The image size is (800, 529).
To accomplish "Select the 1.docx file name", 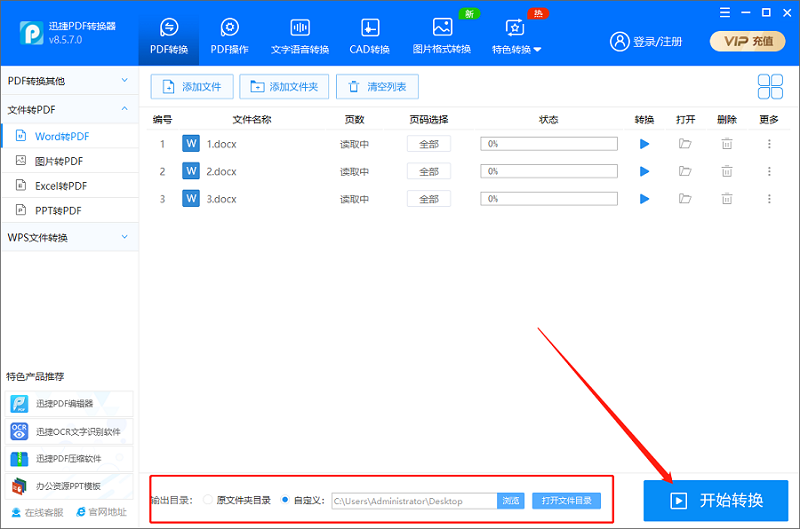I will (221, 144).
